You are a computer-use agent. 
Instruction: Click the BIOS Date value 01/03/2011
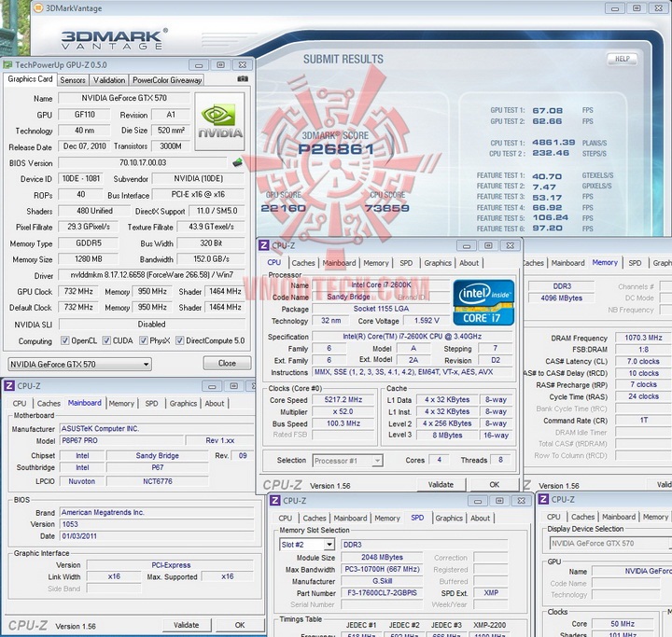158,536
